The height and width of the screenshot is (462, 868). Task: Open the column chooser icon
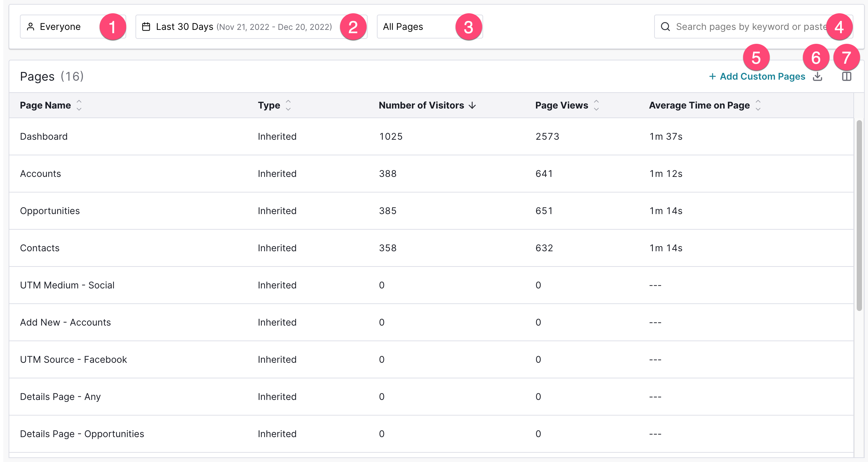(846, 76)
